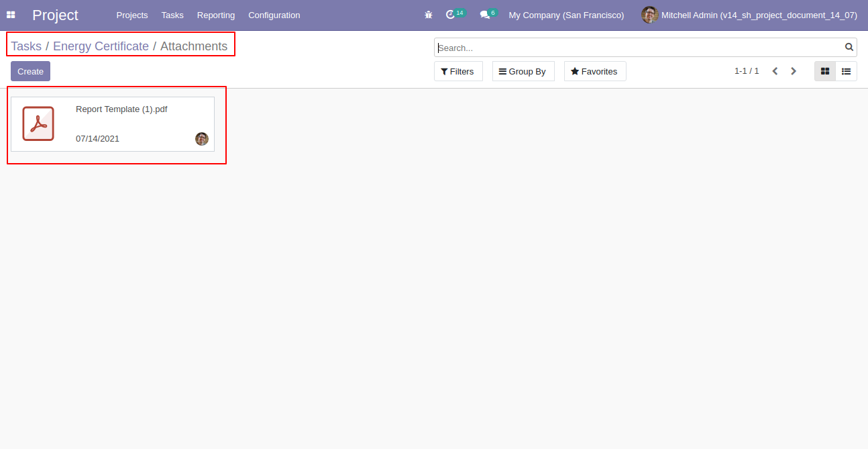Viewport: 868px width, 449px height.
Task: Open the Tasks menu
Action: pos(172,15)
